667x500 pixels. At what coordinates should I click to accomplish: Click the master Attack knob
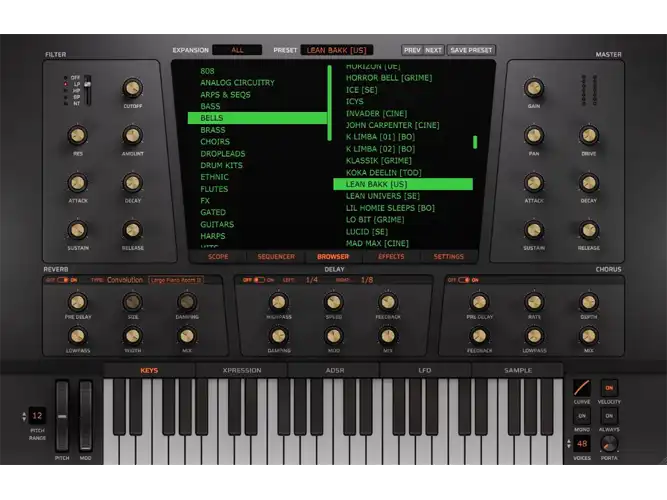533,183
